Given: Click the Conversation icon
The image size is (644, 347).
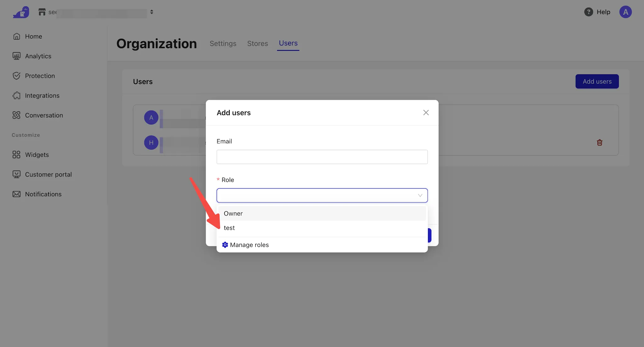Looking at the screenshot, I should (17, 115).
